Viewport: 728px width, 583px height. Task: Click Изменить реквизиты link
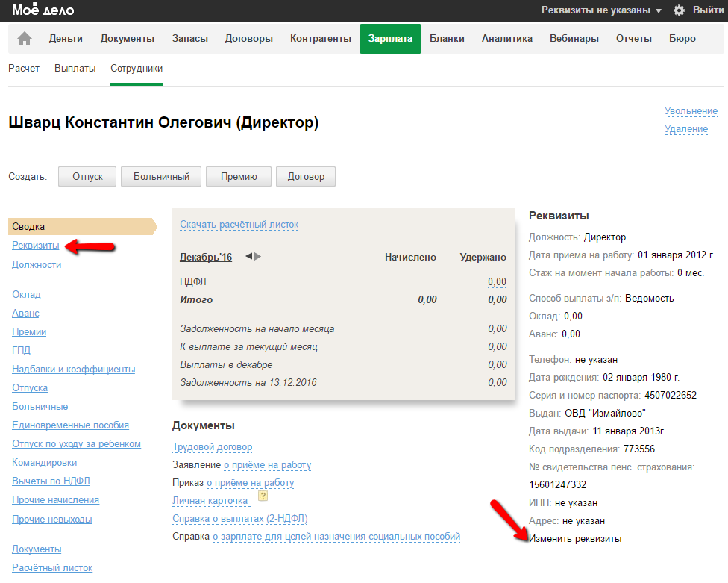[x=574, y=539]
